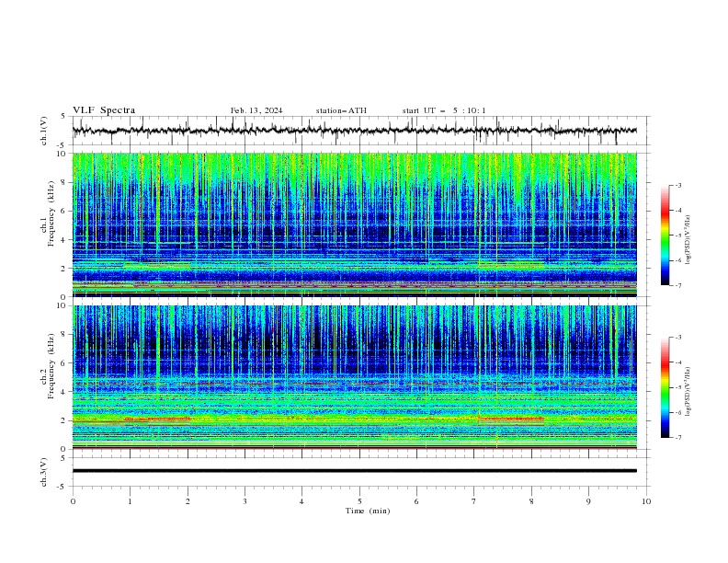The width and height of the screenshot is (728, 563).
Task: Click the ch.1 frequency tick label "8"
Action: click(x=63, y=182)
